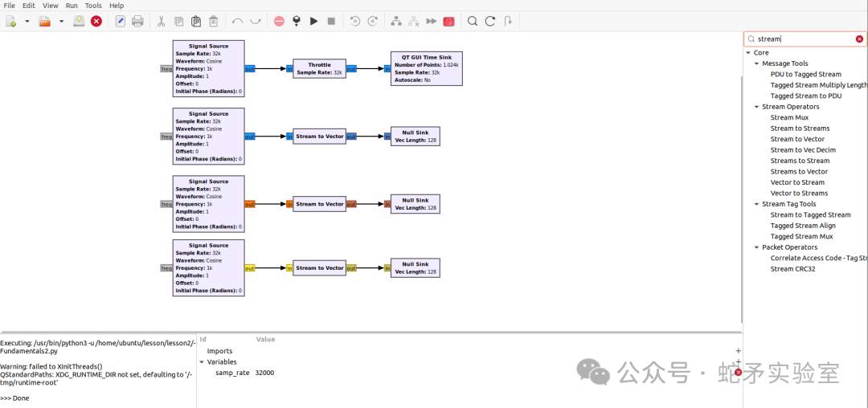868x408 pixels.
Task: Cut the selection with the scissors icon
Action: coord(161,22)
